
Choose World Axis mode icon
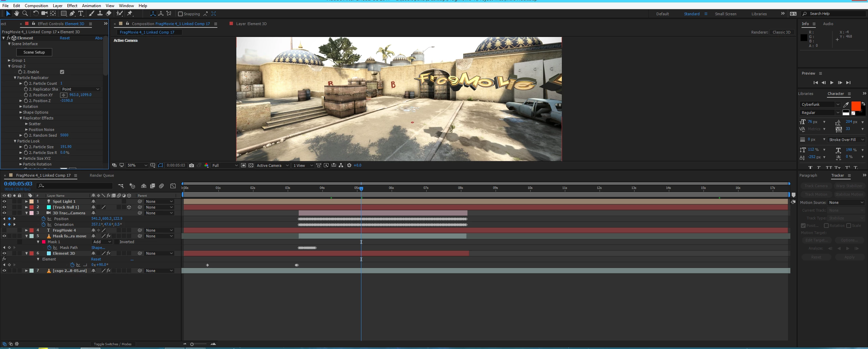click(161, 14)
